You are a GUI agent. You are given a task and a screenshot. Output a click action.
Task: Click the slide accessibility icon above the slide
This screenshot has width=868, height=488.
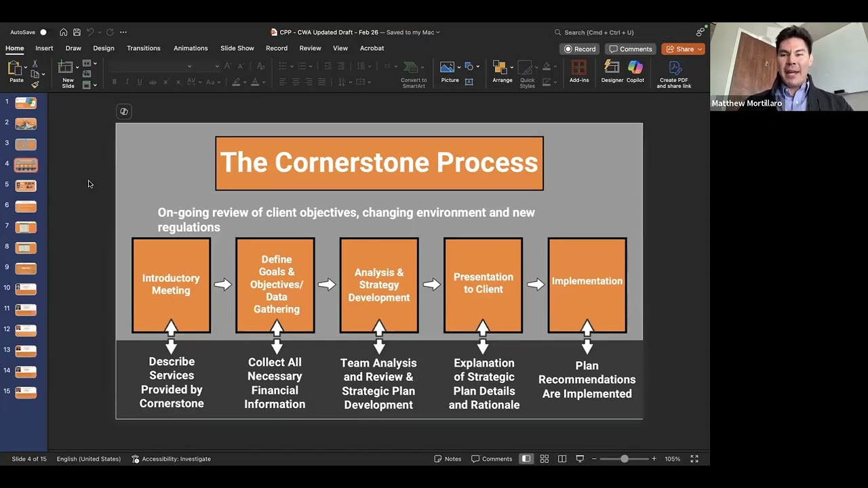pyautogui.click(x=123, y=111)
